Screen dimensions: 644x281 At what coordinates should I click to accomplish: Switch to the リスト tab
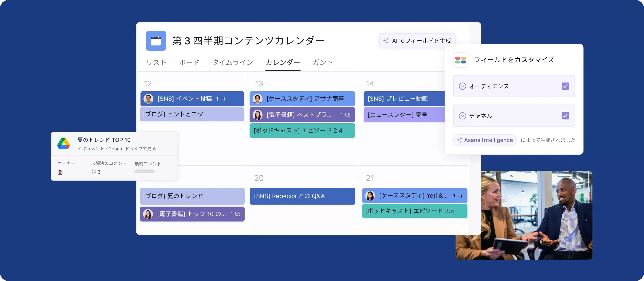coord(156,62)
